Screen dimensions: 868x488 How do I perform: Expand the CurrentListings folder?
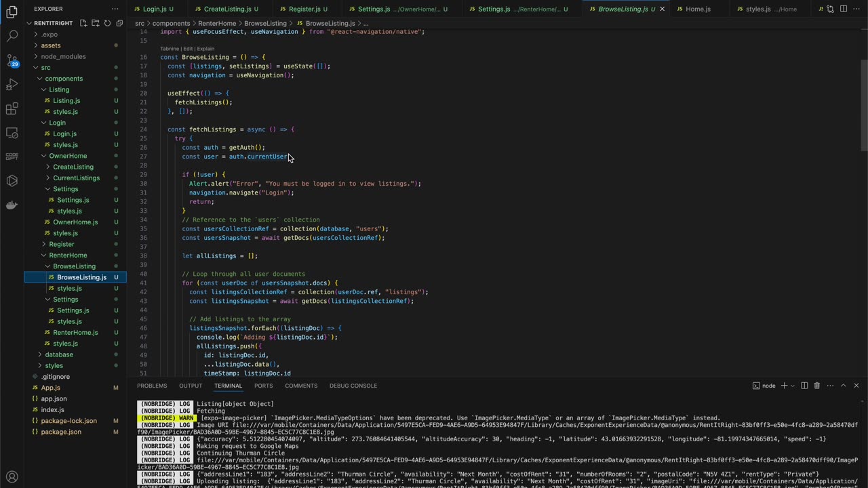click(x=75, y=178)
